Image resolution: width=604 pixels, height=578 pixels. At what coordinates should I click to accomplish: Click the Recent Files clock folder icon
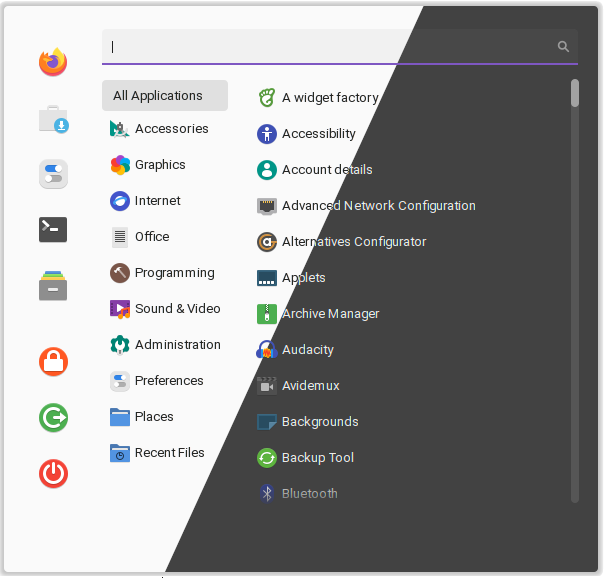coord(120,453)
